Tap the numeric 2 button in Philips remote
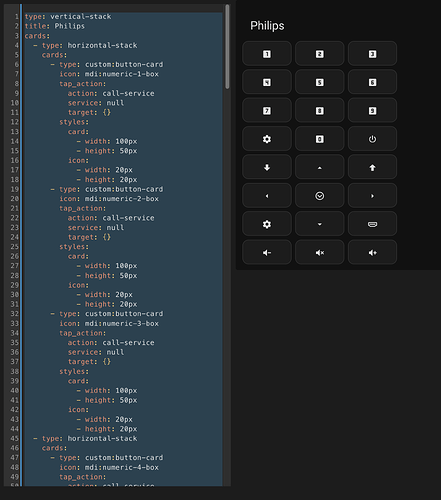 pos(319,54)
